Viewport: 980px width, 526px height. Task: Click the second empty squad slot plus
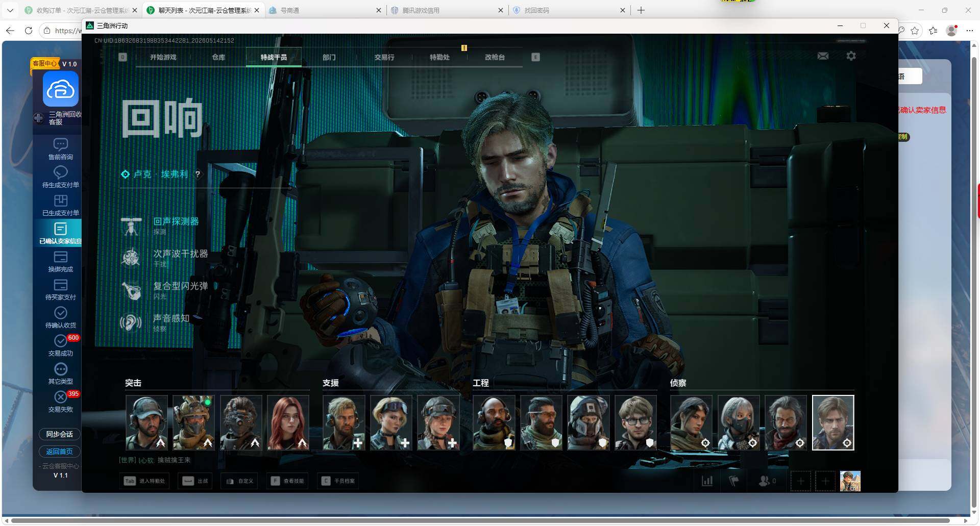pyautogui.click(x=825, y=481)
